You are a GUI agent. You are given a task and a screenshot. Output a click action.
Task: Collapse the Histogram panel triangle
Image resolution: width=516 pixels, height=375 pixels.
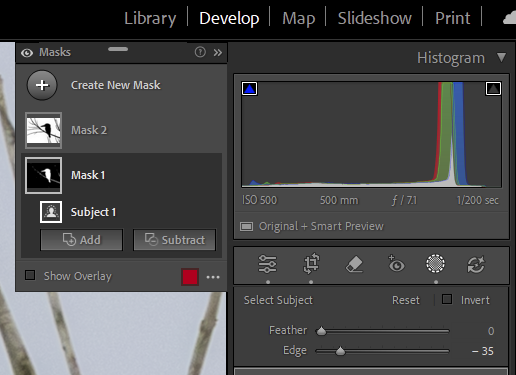point(501,57)
